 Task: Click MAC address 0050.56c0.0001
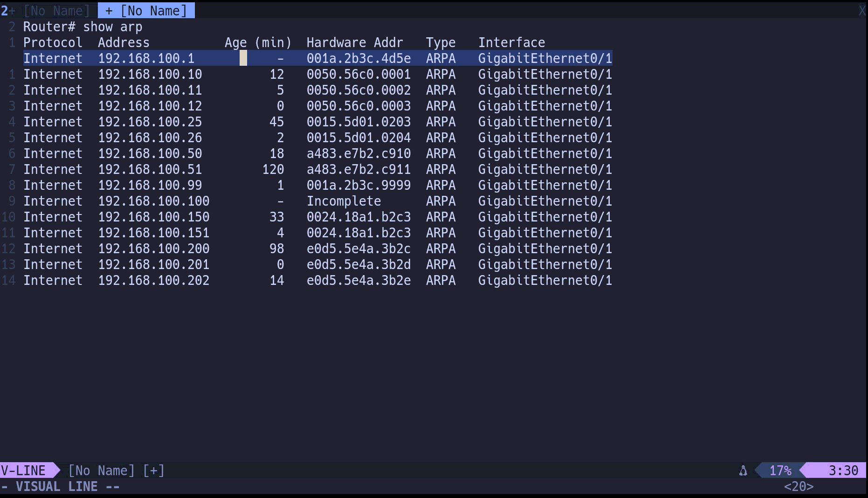pos(358,74)
